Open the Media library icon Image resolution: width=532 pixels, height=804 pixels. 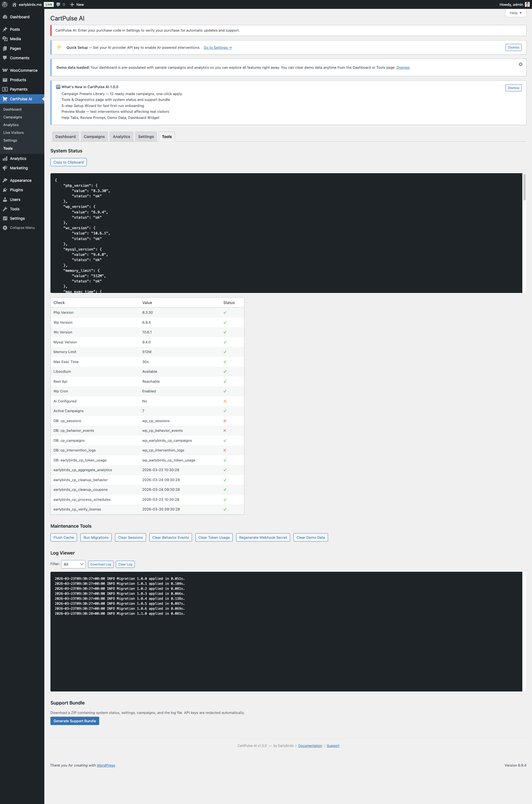click(5, 39)
